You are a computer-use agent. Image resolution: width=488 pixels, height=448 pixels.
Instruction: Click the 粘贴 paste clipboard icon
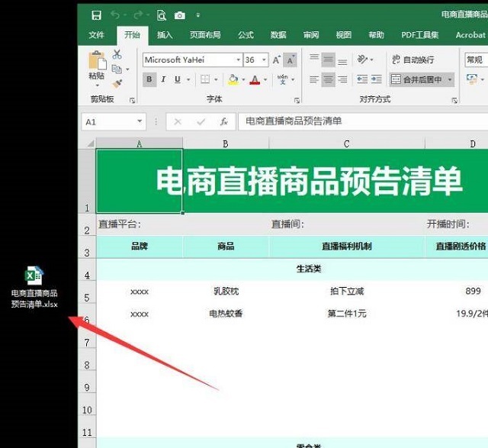(x=97, y=60)
